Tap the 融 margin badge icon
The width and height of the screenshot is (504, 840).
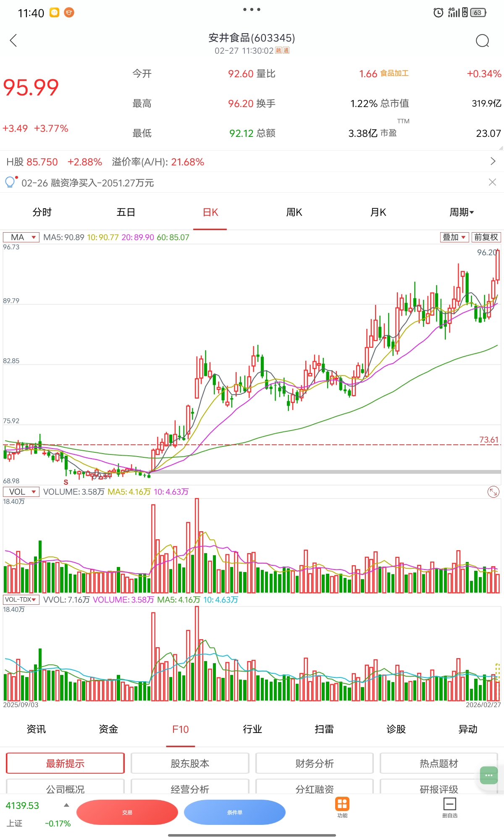(278, 50)
